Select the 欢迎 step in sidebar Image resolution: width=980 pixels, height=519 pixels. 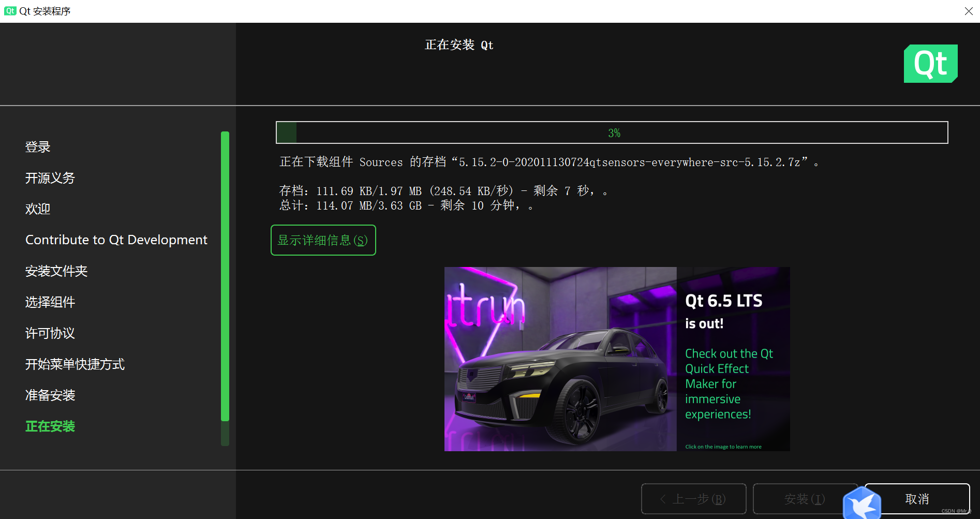tap(38, 209)
